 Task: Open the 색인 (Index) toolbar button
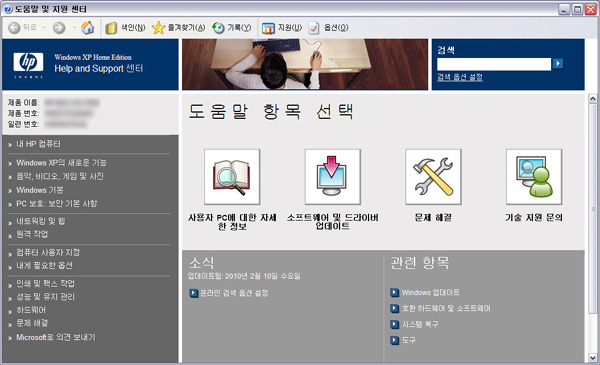(x=126, y=28)
